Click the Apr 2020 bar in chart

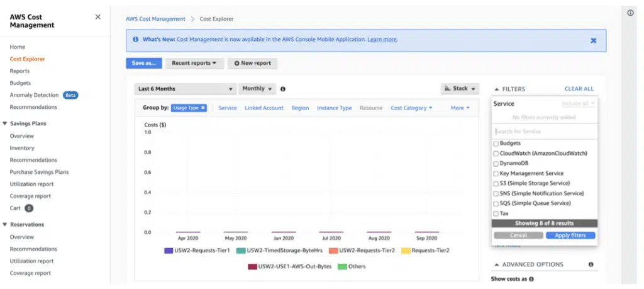(188, 232)
